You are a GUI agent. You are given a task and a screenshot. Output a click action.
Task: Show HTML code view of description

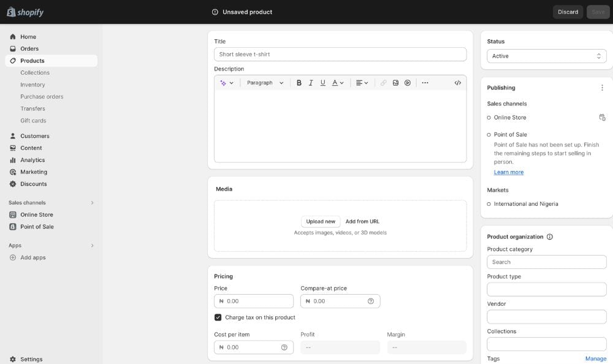pos(457,83)
